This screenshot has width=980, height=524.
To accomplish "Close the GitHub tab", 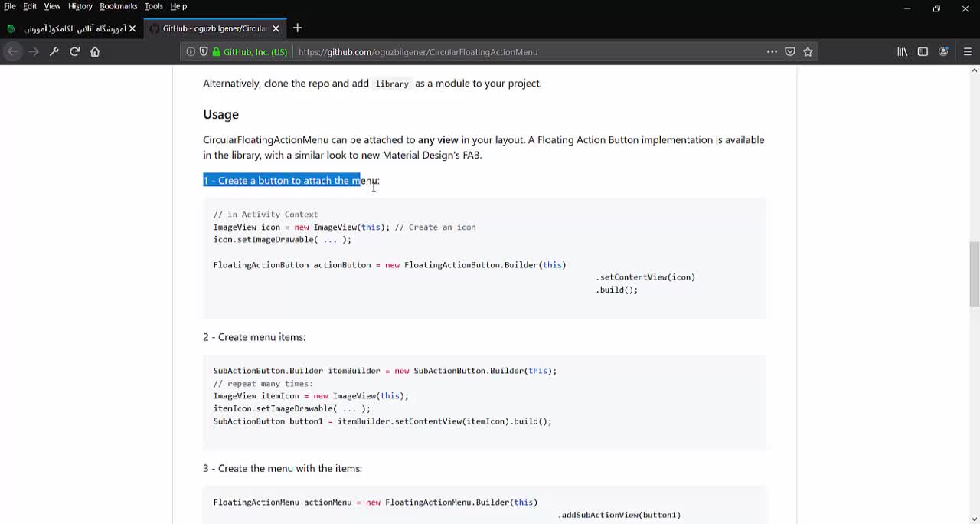I will [x=276, y=28].
